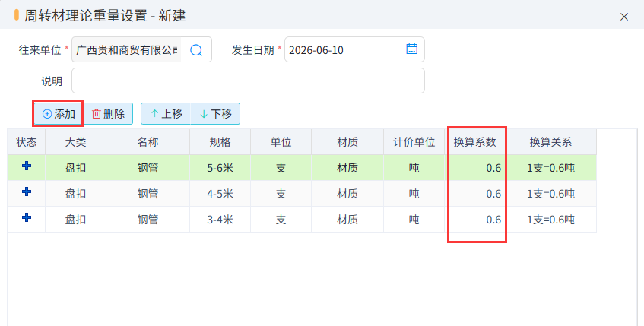Select the 大类 column header
644x326 pixels.
pyautogui.click(x=75, y=142)
